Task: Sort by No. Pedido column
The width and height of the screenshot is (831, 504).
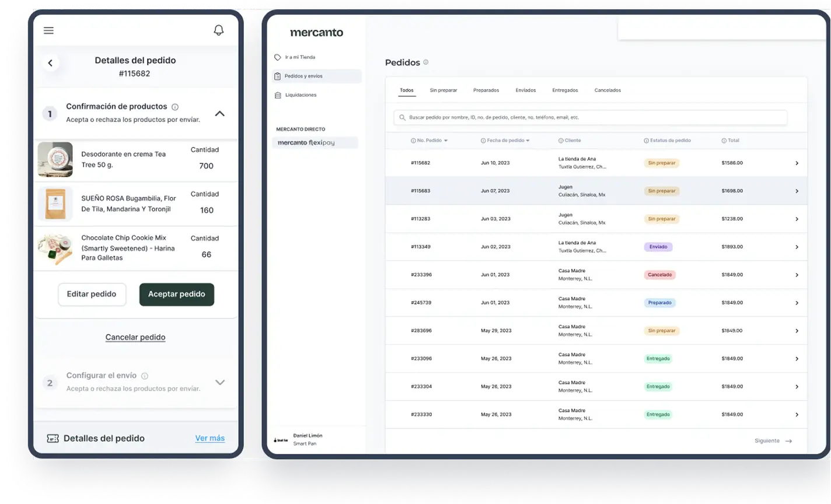Action: tap(430, 141)
